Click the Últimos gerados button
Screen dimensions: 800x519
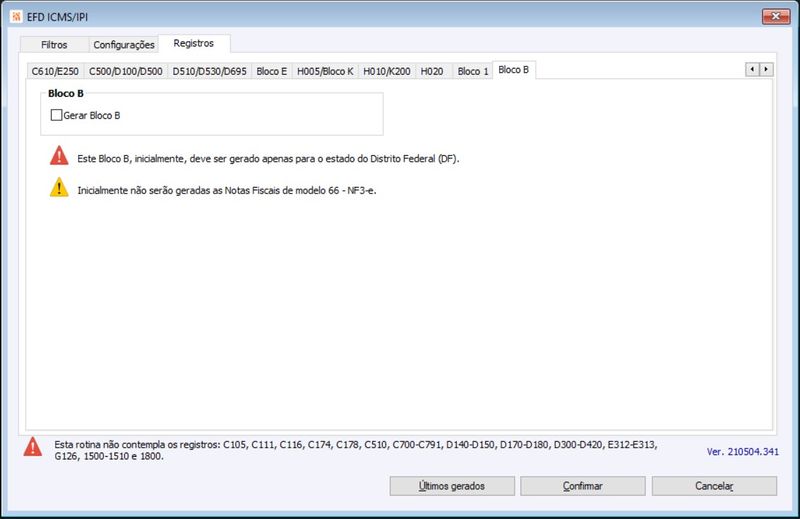pyautogui.click(x=452, y=486)
